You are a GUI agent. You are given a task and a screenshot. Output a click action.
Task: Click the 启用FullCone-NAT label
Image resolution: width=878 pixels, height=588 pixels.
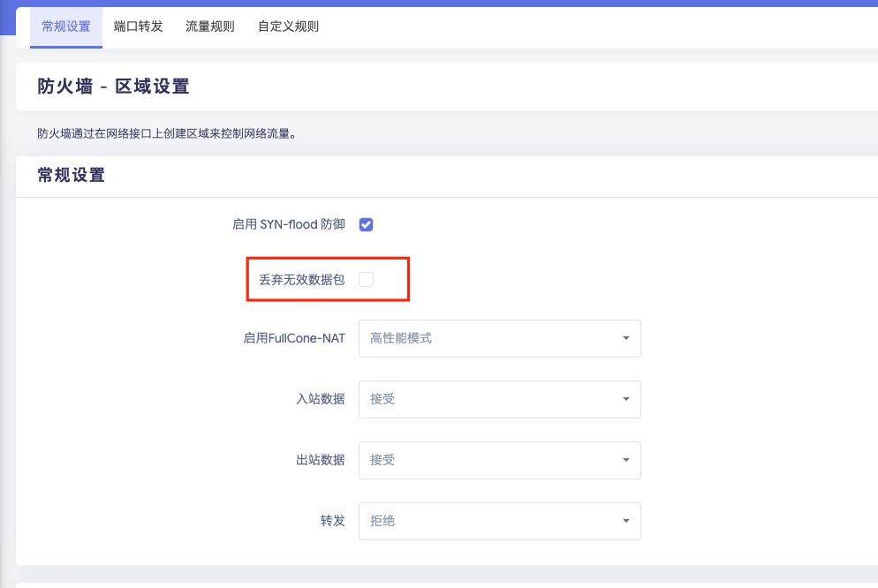tap(294, 338)
